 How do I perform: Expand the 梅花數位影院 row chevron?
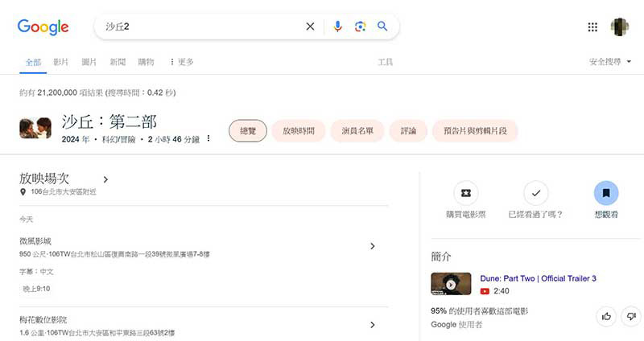pyautogui.click(x=373, y=325)
